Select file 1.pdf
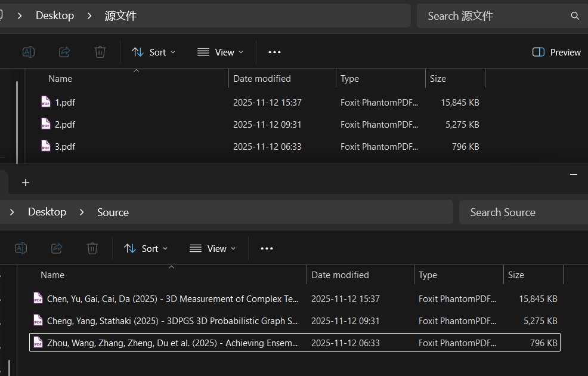The width and height of the screenshot is (588, 376). (x=65, y=103)
